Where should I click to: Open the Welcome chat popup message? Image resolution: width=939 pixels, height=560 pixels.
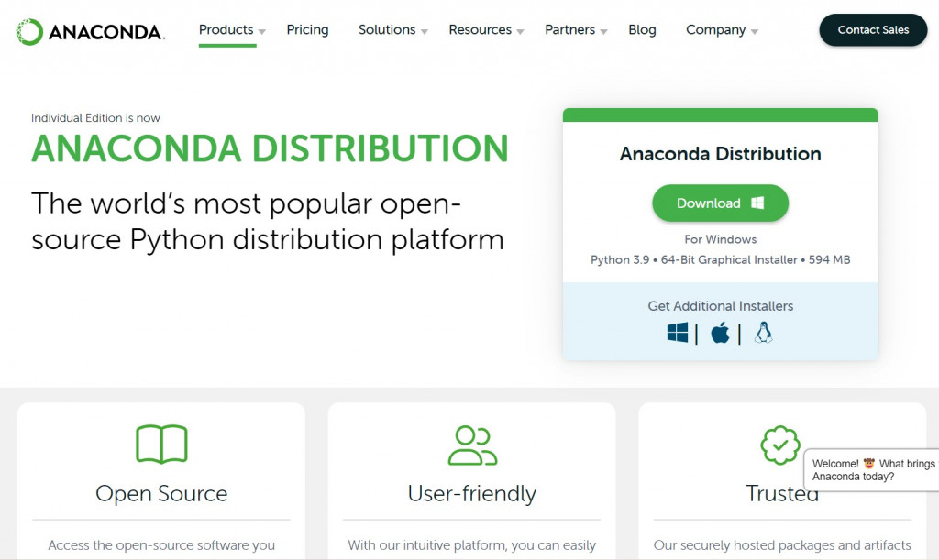click(872, 469)
